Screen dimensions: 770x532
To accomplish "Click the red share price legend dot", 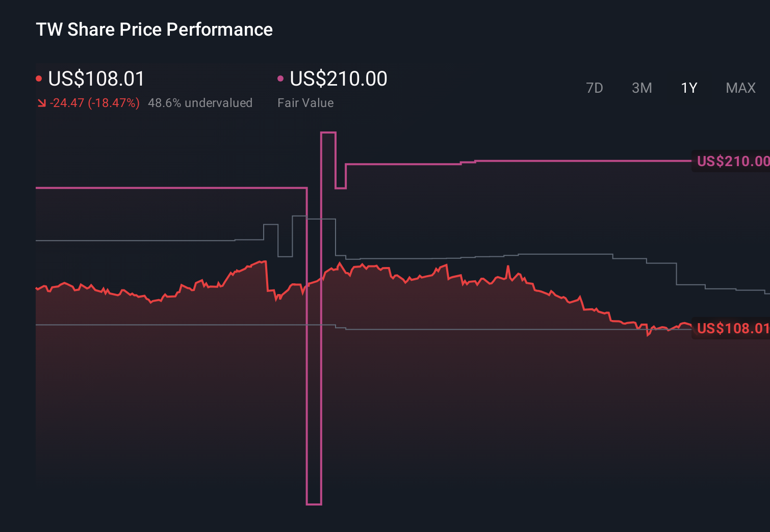I will 39,77.
